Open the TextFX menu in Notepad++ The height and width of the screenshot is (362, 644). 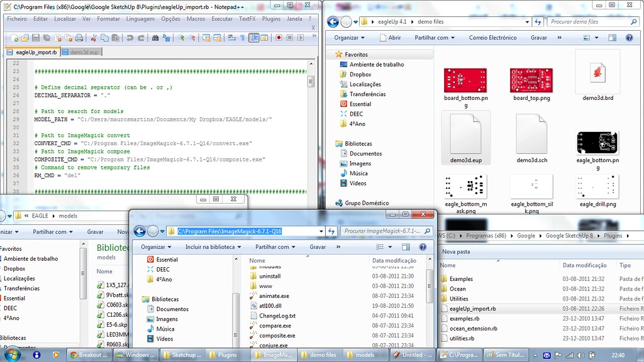point(247,19)
